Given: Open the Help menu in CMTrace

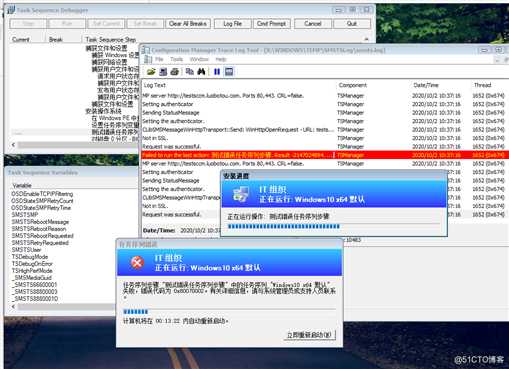Looking at the screenshot, I should (221, 59).
